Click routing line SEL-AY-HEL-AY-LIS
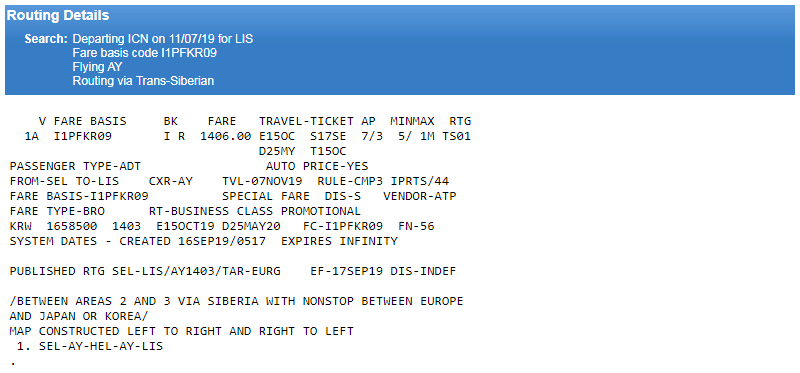 click(101, 346)
